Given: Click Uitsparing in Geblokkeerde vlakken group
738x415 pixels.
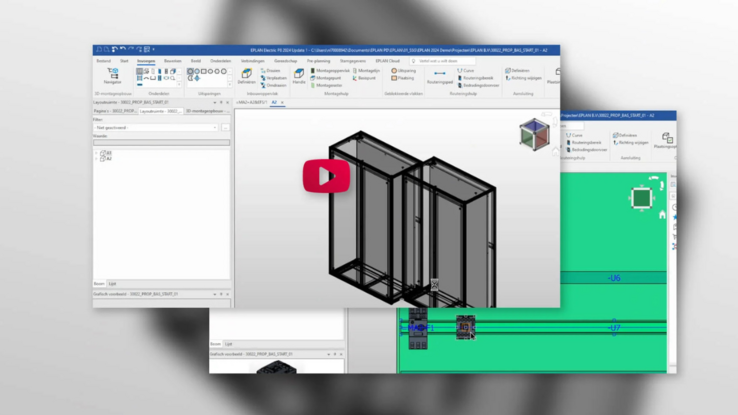Looking at the screenshot, I should 403,71.
